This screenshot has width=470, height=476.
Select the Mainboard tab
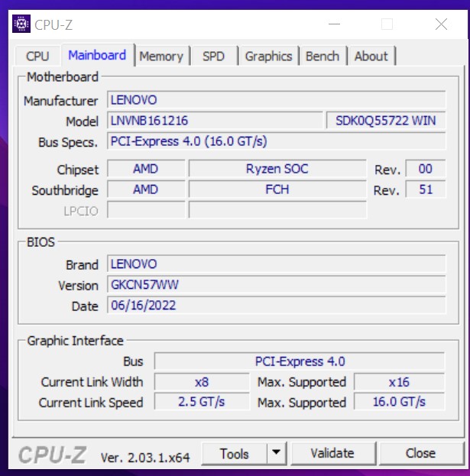(x=97, y=55)
